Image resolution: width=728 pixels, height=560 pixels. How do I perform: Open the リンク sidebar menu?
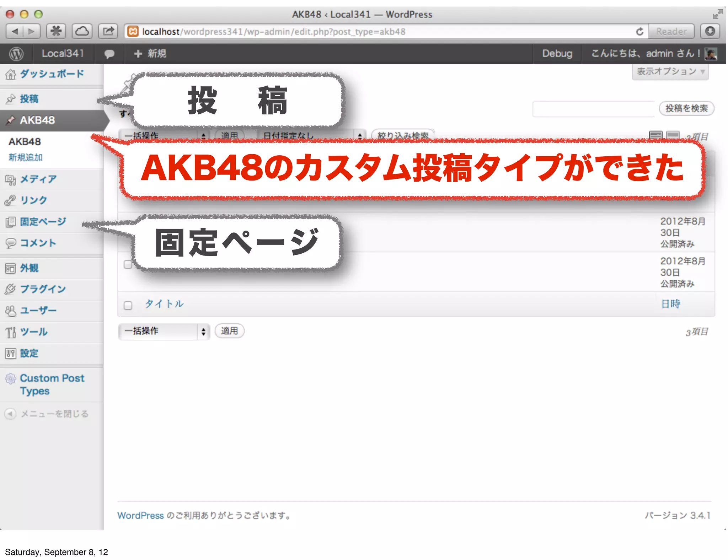(34, 200)
